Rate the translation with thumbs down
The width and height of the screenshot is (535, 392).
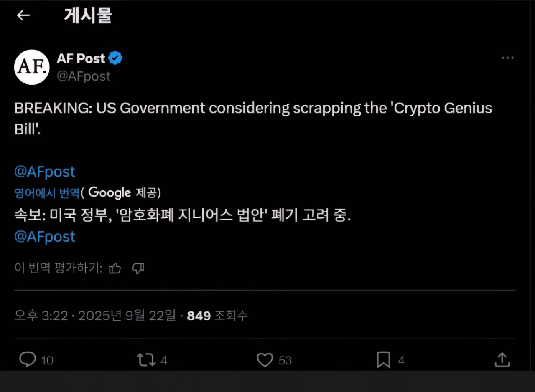pos(138,268)
